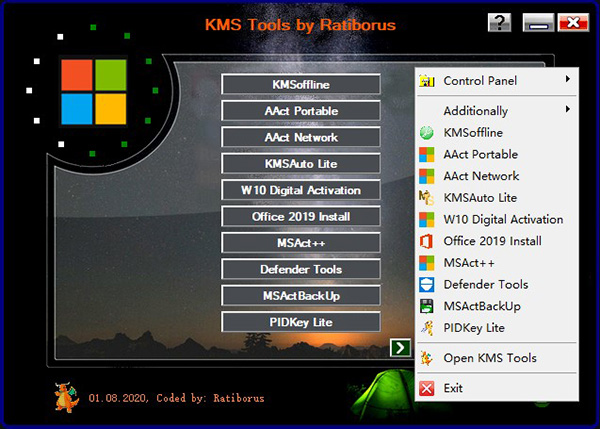Screen dimensions: 600x429
Task: Click the AAct Portable Windows-flag icon
Action: pyautogui.click(x=426, y=155)
